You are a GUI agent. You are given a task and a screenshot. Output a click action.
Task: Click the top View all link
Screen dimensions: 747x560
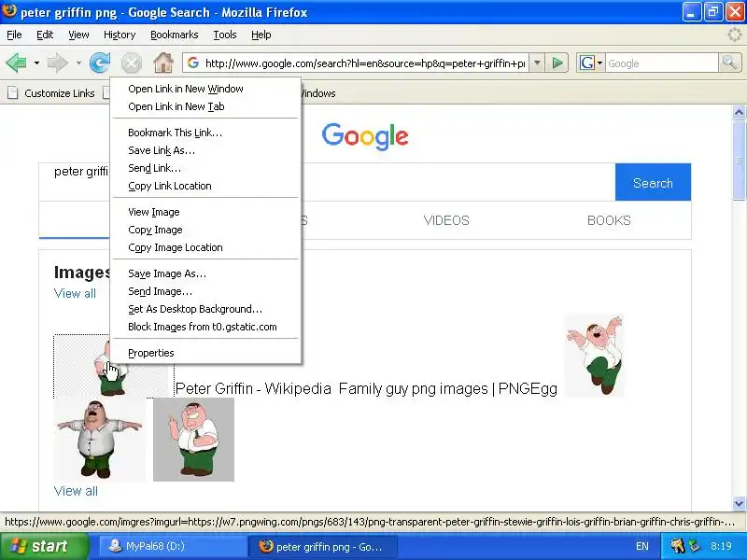pyautogui.click(x=75, y=293)
